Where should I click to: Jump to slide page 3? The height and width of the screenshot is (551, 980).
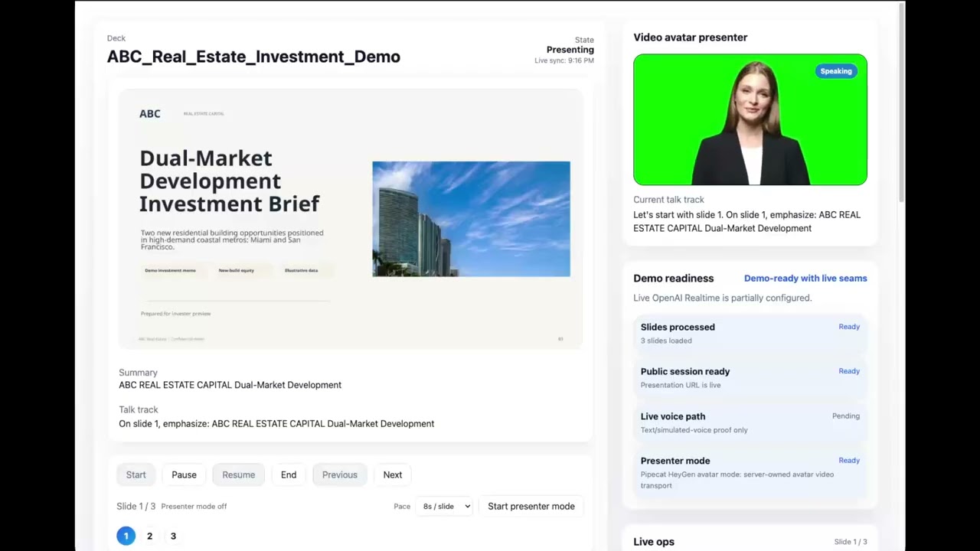(x=173, y=536)
